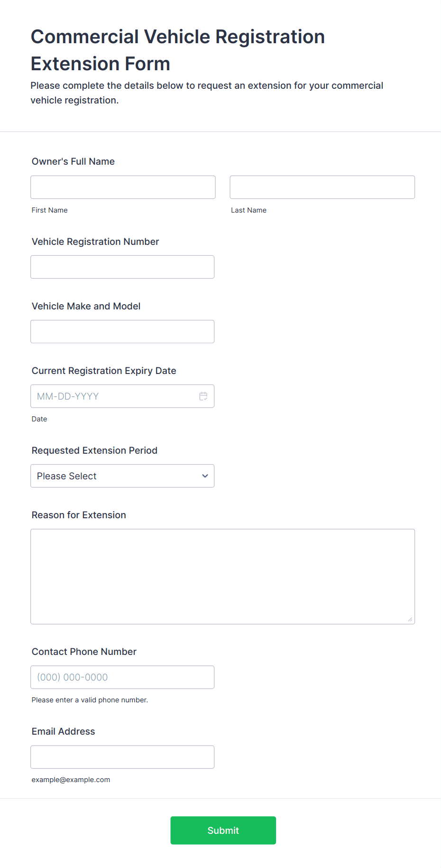Click the Current Registration Expiry Date label
The width and height of the screenshot is (441, 868).
[x=104, y=371]
